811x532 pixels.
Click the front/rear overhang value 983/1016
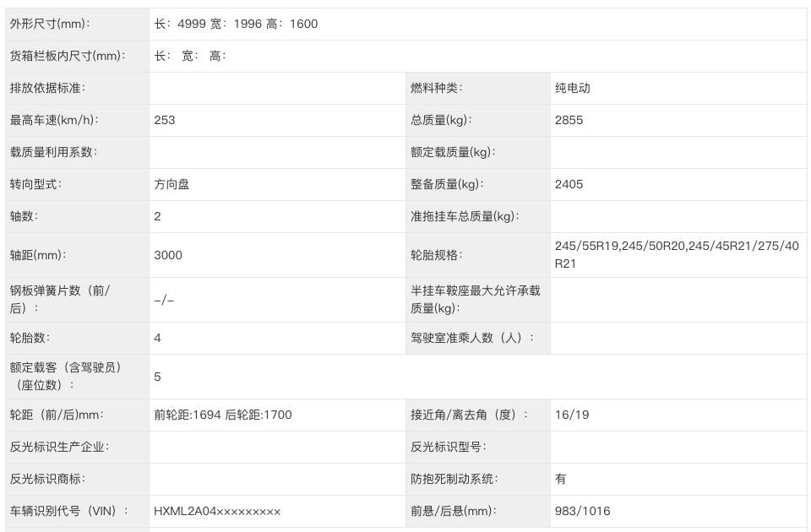tap(582, 511)
